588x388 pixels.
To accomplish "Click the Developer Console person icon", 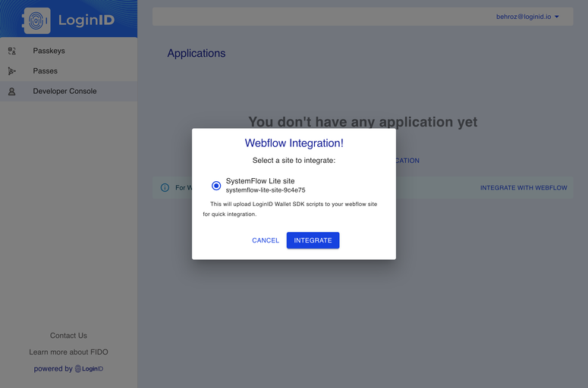I will click(x=12, y=92).
